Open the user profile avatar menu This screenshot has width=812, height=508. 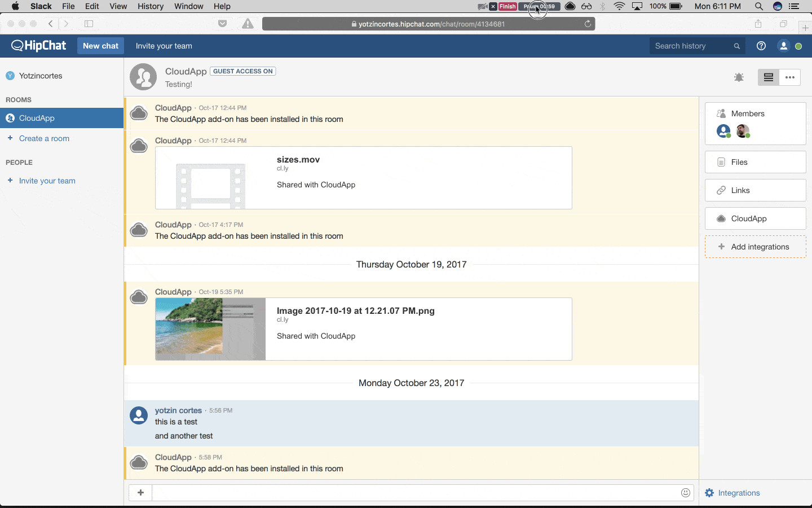[x=783, y=46]
